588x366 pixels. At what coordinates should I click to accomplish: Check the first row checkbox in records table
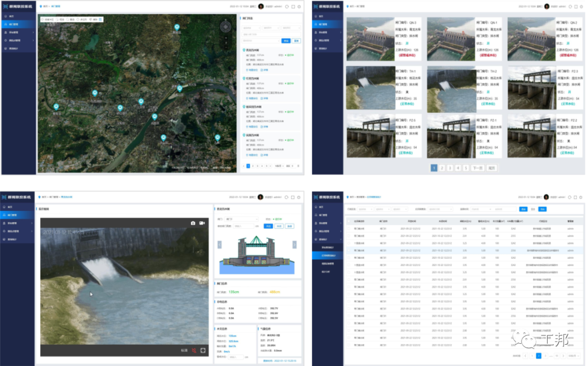(349, 229)
